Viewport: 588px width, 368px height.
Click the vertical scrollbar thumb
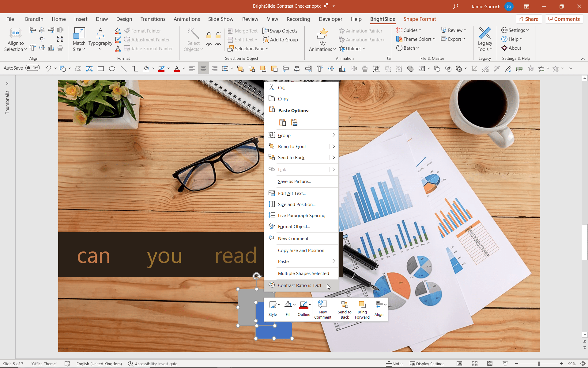(x=585, y=242)
